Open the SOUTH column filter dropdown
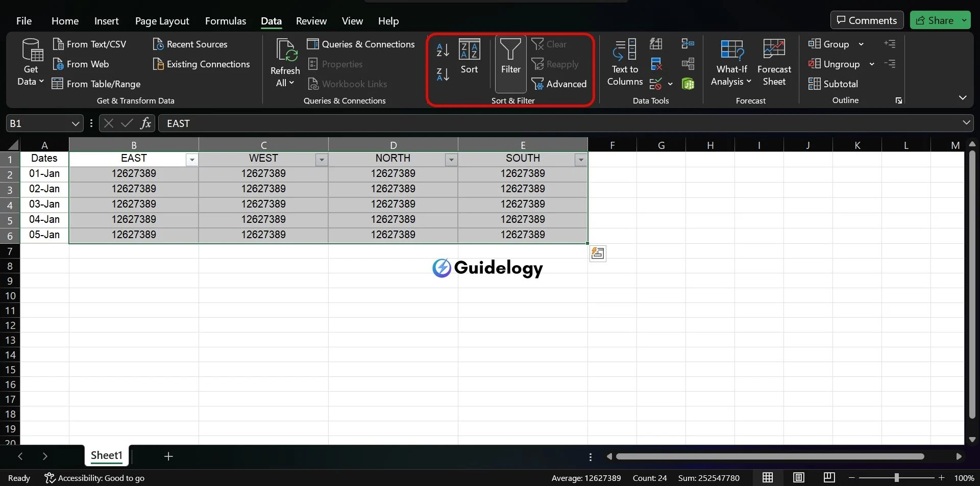Screen dimensions: 980x486 tap(581, 160)
